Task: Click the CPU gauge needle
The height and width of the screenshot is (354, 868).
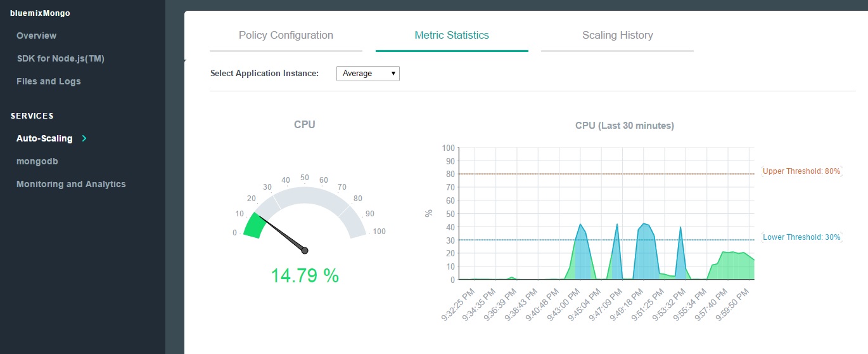Action: (282, 234)
